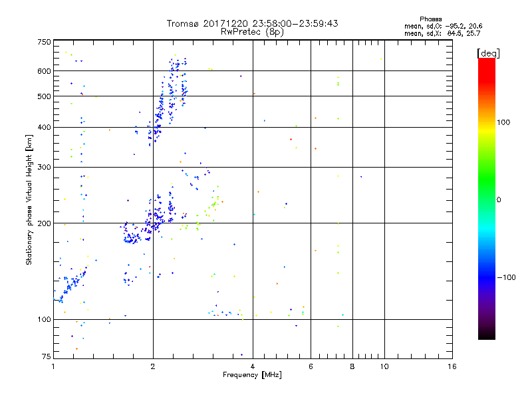Click the y-axis label '300'

point(45,168)
